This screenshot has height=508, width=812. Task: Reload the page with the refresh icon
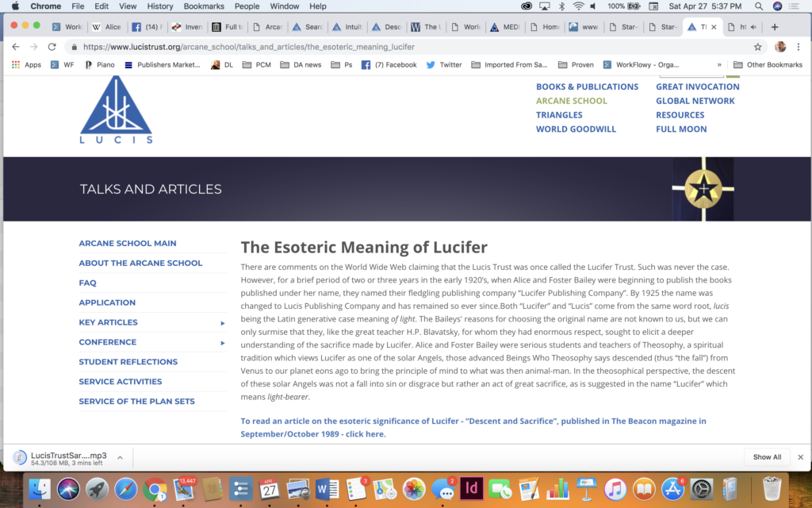(x=52, y=47)
